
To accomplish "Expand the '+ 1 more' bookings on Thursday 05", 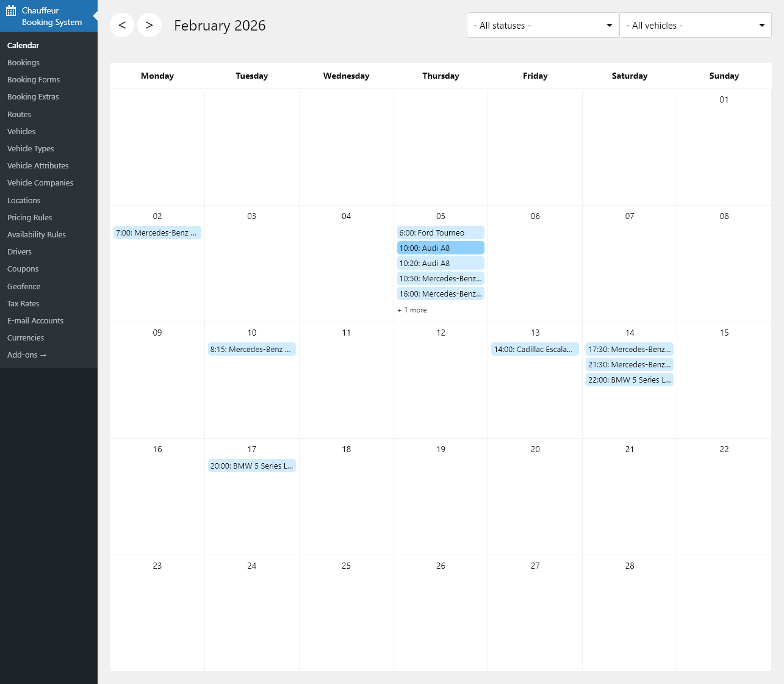I will click(412, 310).
